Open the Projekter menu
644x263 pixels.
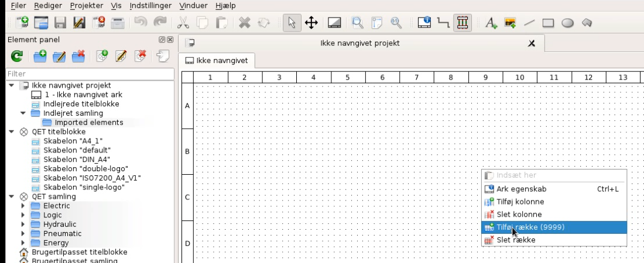tap(86, 5)
